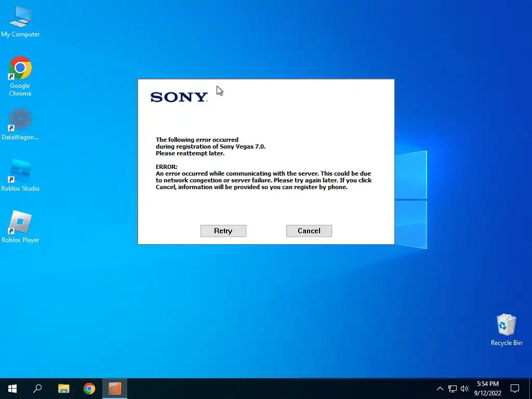532x399 pixels.
Task: Click the text "Please reattempt later."
Action: point(190,153)
